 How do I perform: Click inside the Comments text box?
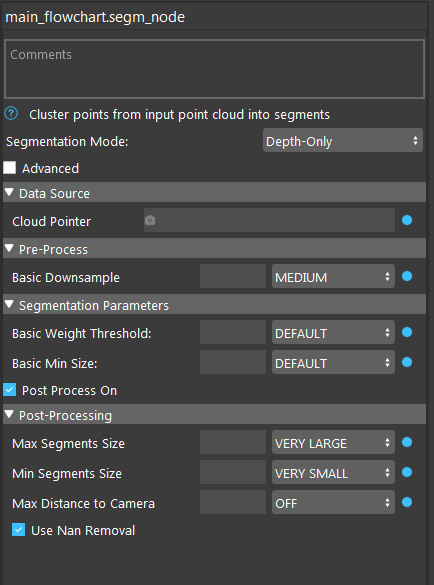214,69
